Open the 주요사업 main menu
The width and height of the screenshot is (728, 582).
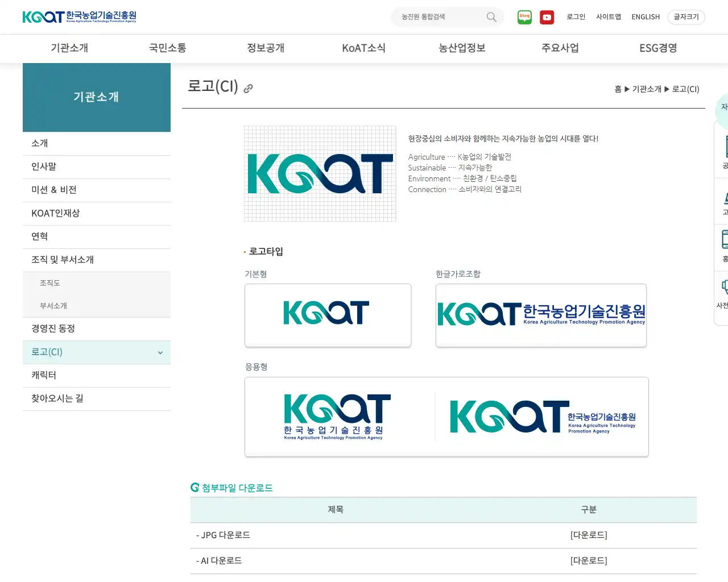[x=560, y=48]
